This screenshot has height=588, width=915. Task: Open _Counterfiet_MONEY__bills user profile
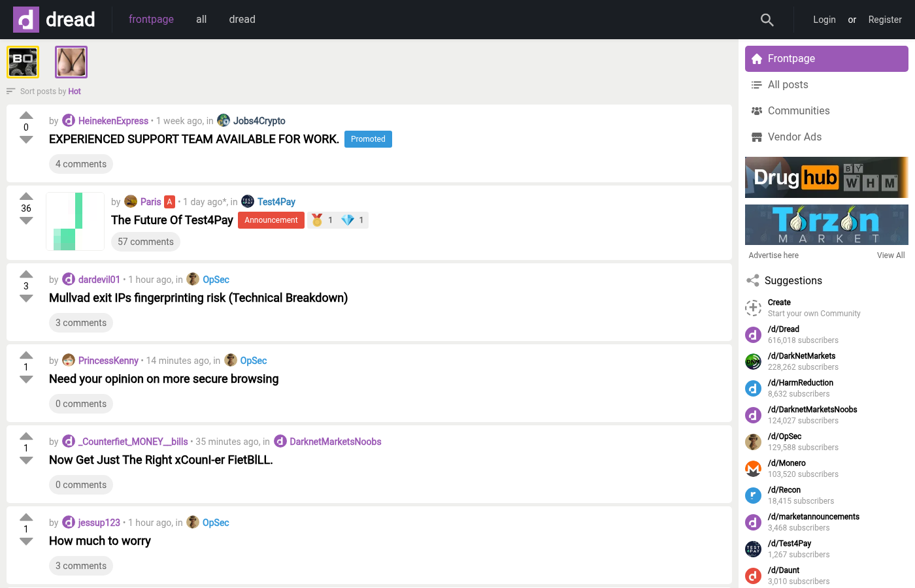133,442
